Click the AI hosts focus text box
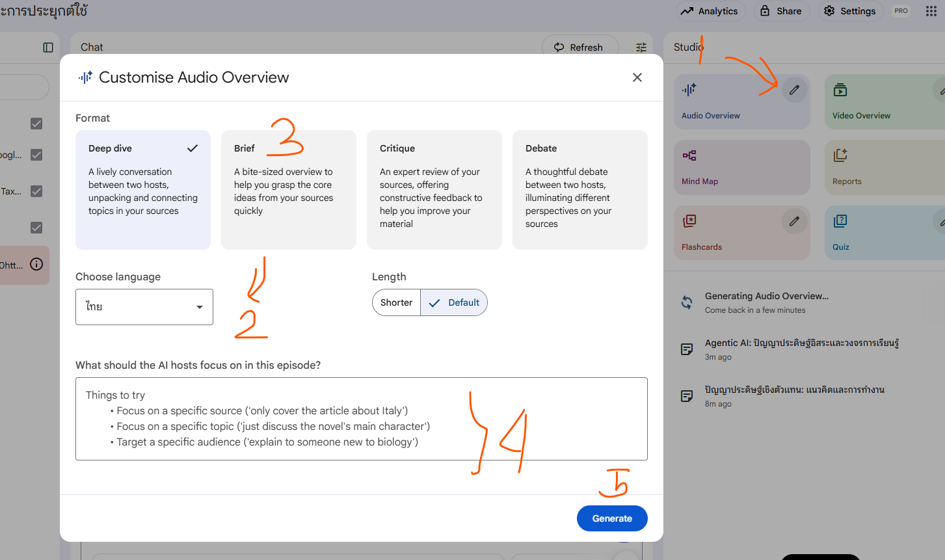945x560 pixels. point(361,419)
